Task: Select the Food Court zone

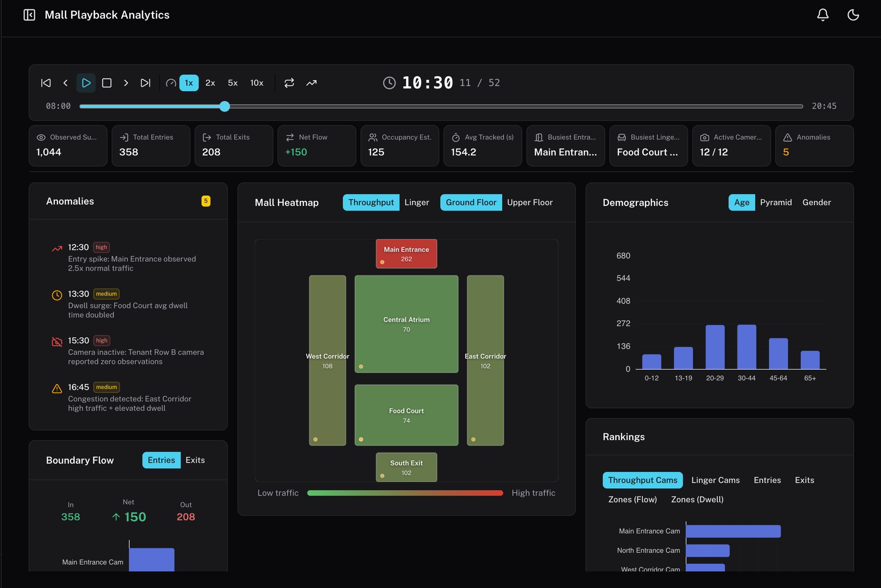Action: [x=407, y=415]
